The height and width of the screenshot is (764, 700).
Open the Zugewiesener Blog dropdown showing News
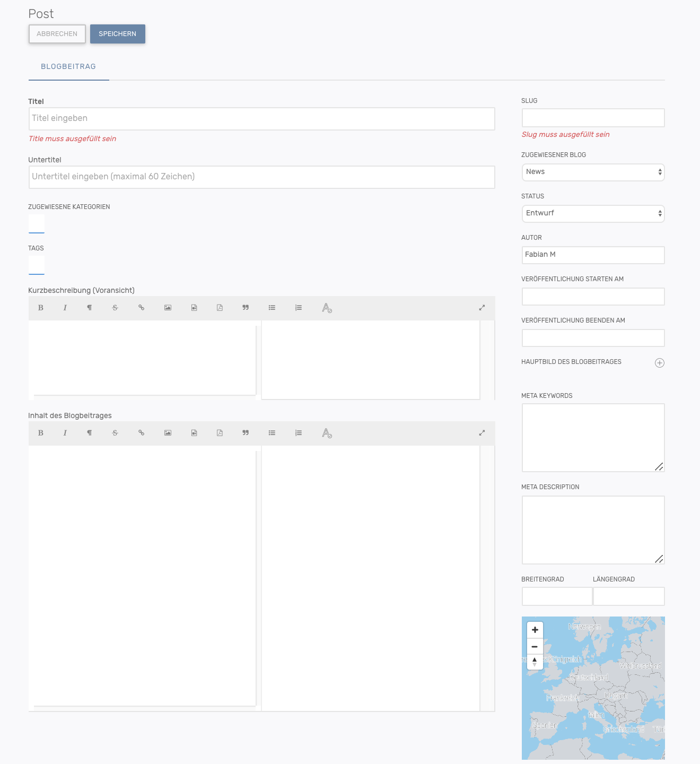tap(593, 172)
